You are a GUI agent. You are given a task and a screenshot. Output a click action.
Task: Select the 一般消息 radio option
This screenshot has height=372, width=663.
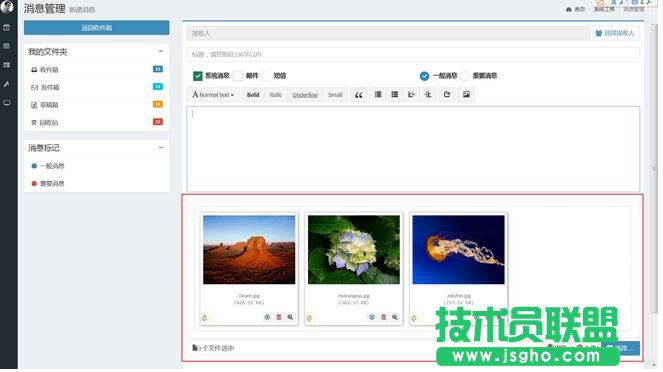point(424,76)
